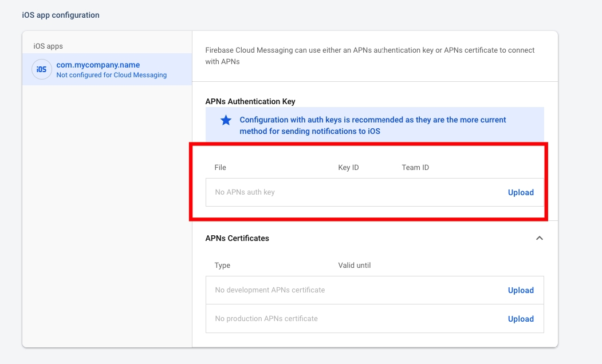Collapse the APNs Certificates section chevron
The width and height of the screenshot is (602, 364).
(x=539, y=238)
